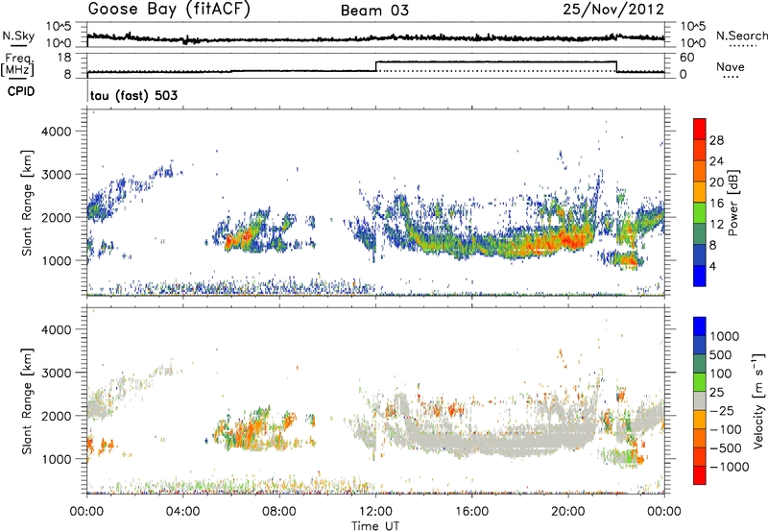The width and height of the screenshot is (768, 532).
Task: Click the 'Beam 03' label
Action: [374, 11]
